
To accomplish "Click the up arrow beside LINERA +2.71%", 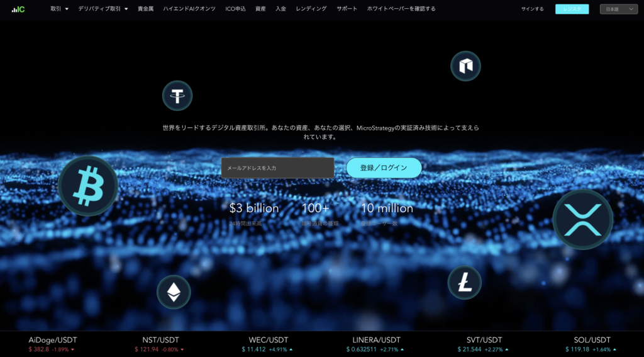I will [x=402, y=349].
